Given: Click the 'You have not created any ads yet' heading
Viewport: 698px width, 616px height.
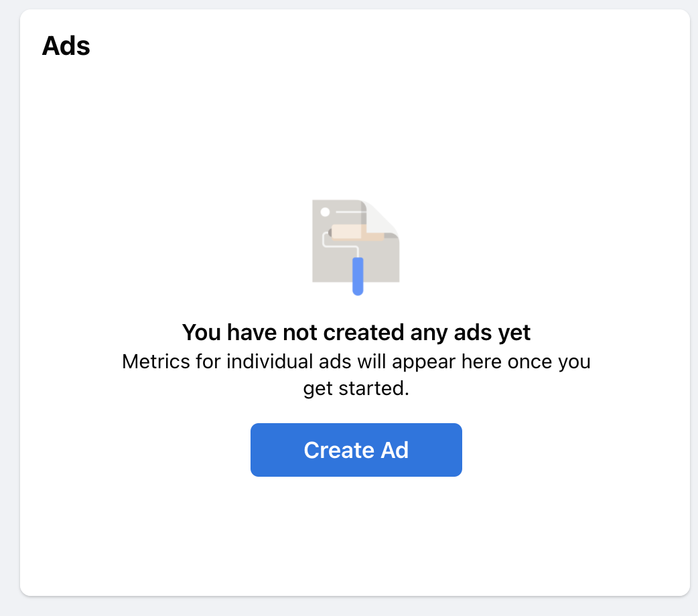Looking at the screenshot, I should tap(356, 332).
